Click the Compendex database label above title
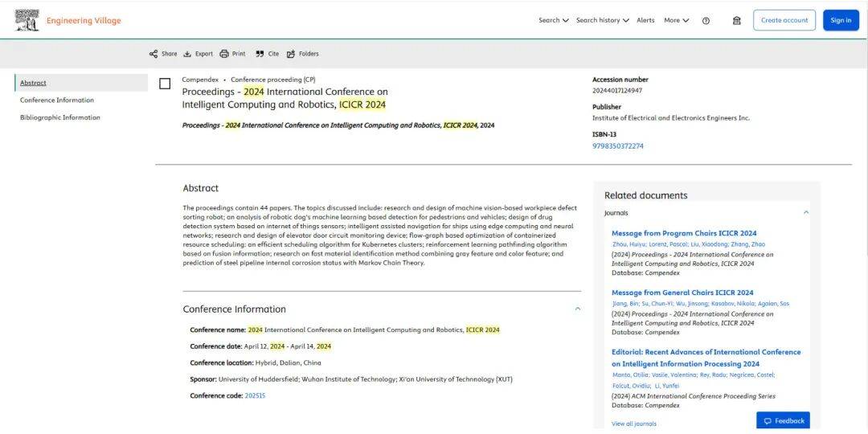Screen dimensions: 868x434 click(x=200, y=79)
